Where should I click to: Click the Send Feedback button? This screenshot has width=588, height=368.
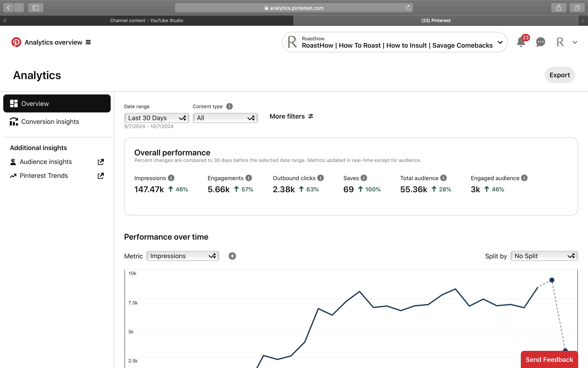pyautogui.click(x=549, y=359)
